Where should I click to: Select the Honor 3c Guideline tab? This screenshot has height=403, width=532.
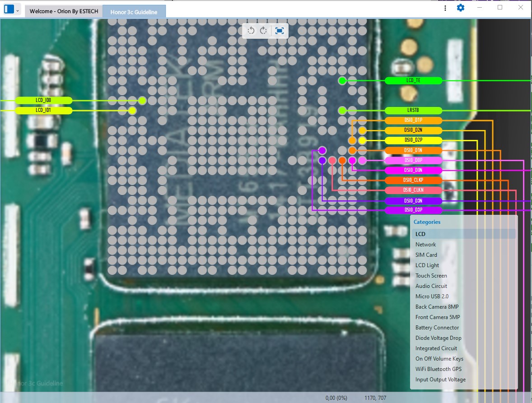(134, 12)
